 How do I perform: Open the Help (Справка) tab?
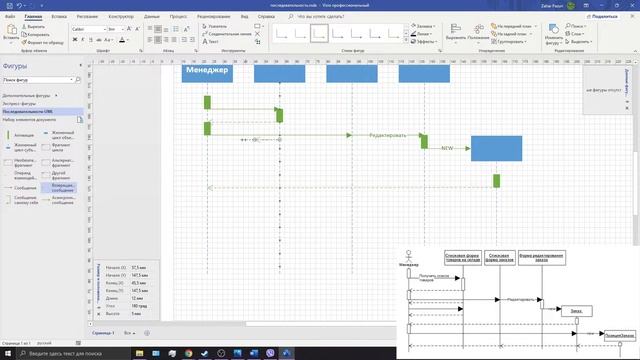266,16
